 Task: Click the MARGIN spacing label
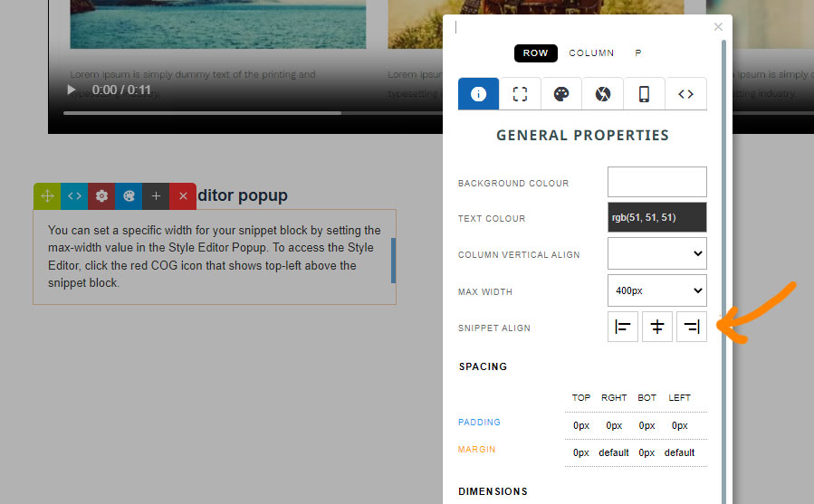pyautogui.click(x=477, y=450)
